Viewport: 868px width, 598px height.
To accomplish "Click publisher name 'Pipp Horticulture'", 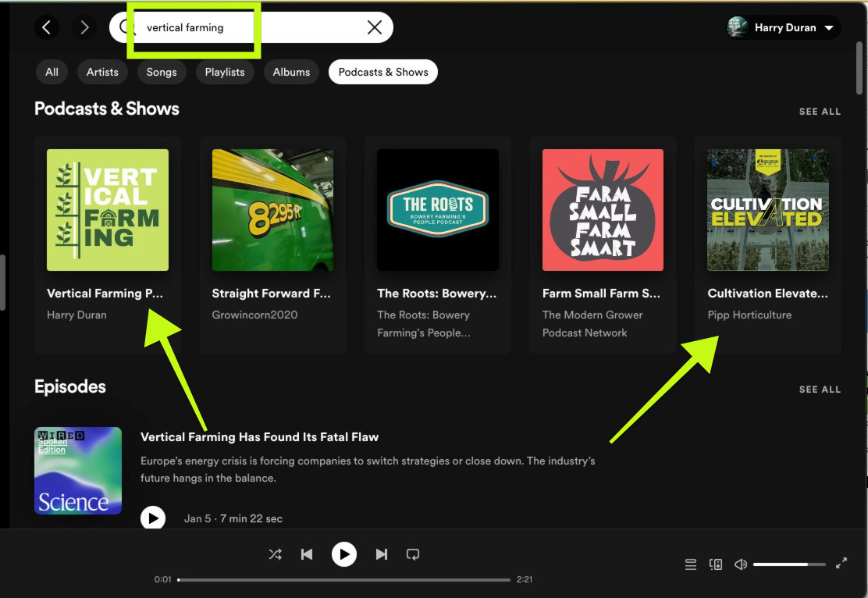I will 749,315.
